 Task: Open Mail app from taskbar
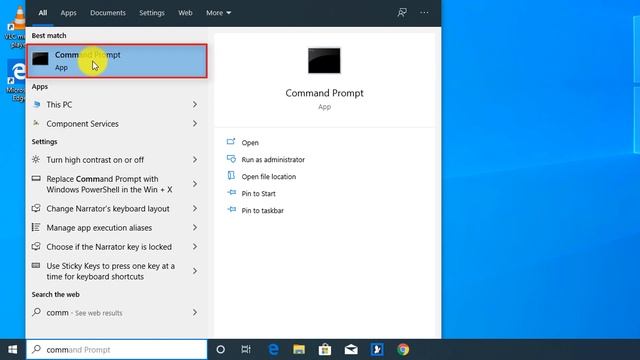(351, 349)
